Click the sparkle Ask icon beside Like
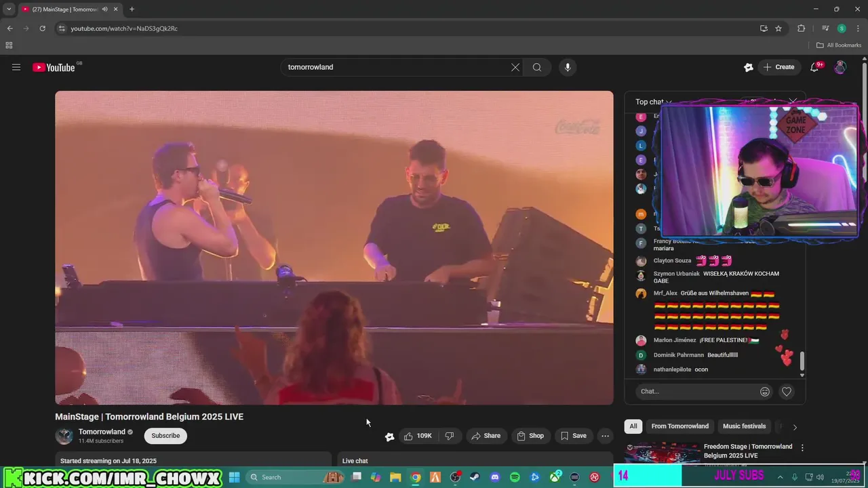Viewport: 868px width, 488px height. (390, 436)
